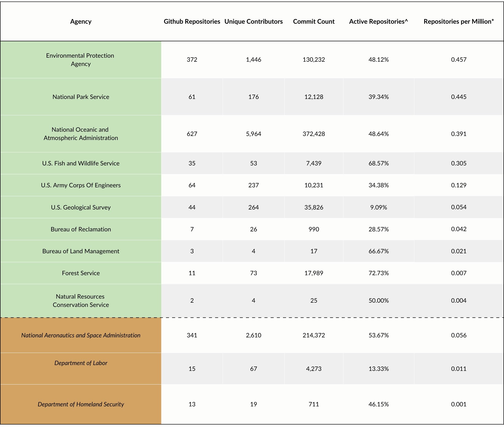Image resolution: width=504 pixels, height=427 pixels.
Task: Click the 53 contributors value
Action: click(x=254, y=163)
